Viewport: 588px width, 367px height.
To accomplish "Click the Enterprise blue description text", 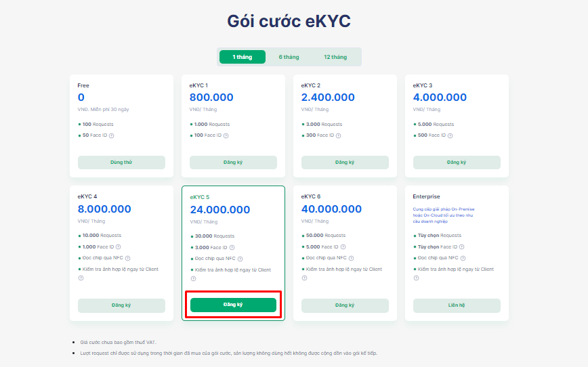I will coord(444,215).
